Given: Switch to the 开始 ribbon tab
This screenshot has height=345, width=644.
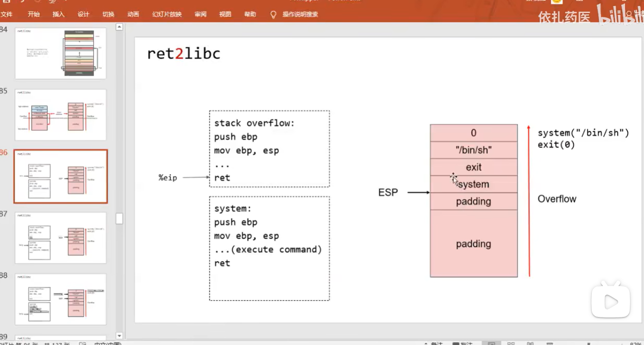Looking at the screenshot, I should (34, 14).
